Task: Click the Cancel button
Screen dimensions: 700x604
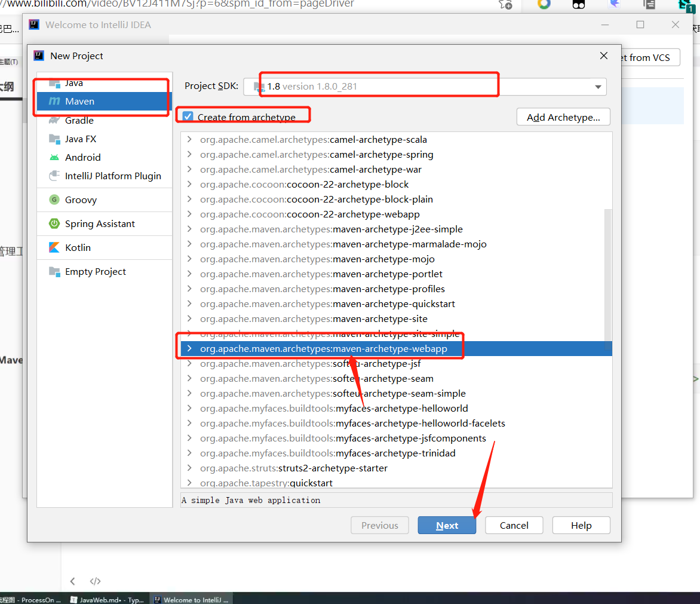Action: [x=514, y=525]
